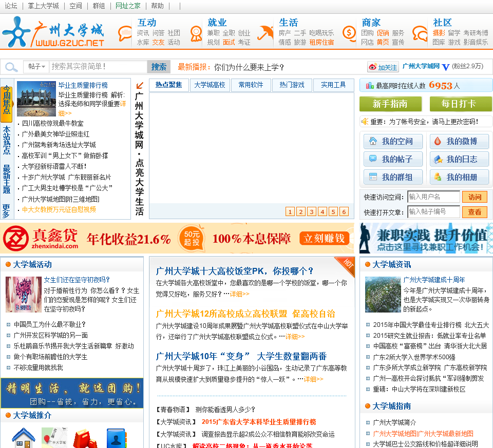Screen dimensions: 493x448
Task: Open the 广州大学城简介 guide link
Action: [394, 422]
